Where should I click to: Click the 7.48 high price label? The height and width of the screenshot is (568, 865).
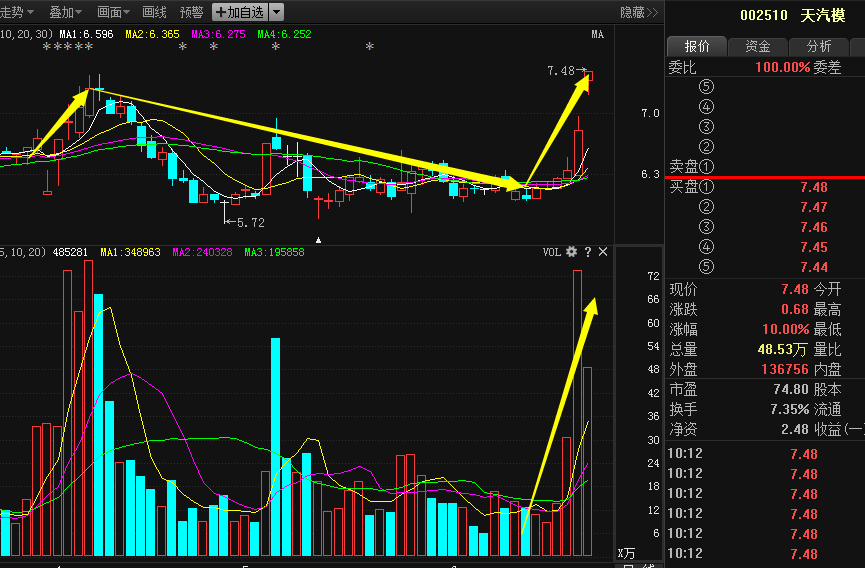click(x=561, y=71)
